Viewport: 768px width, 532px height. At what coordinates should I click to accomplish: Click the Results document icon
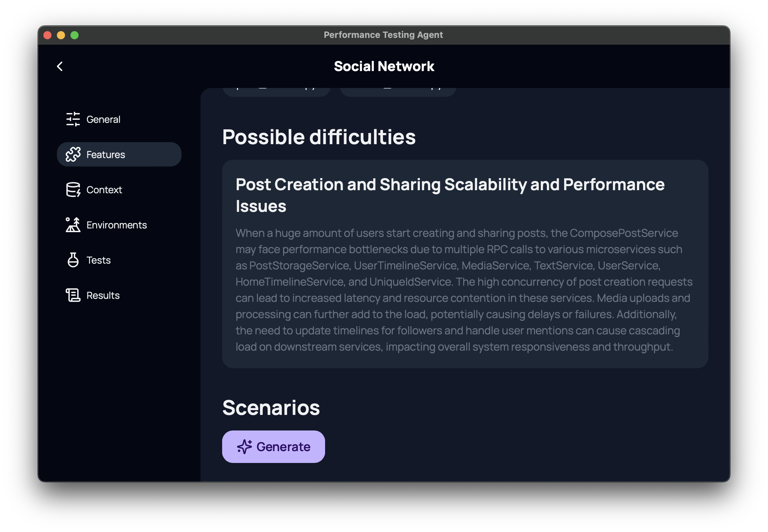point(73,295)
